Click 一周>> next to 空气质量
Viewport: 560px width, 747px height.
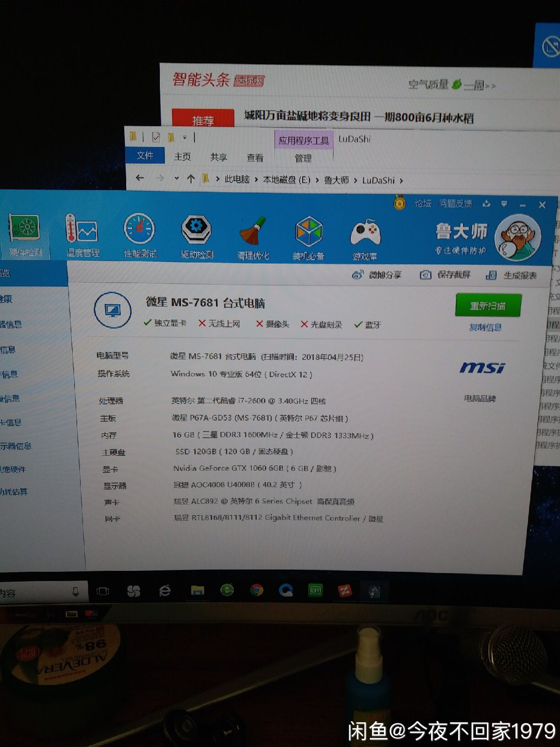pyautogui.click(x=480, y=85)
